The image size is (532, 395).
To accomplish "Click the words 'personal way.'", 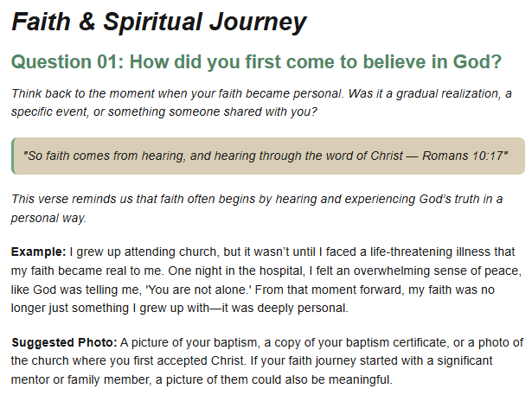I will point(48,218).
